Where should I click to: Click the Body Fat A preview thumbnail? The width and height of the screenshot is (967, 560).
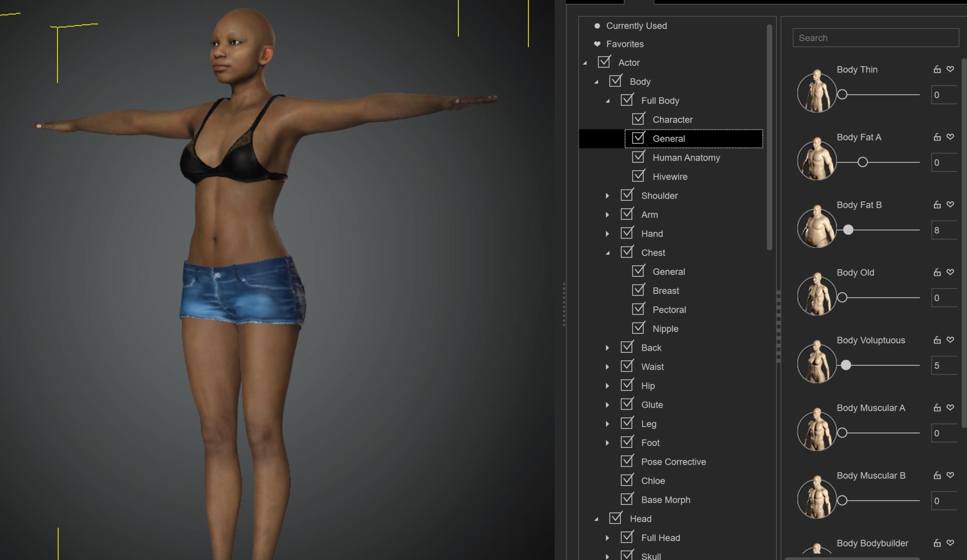click(x=817, y=159)
